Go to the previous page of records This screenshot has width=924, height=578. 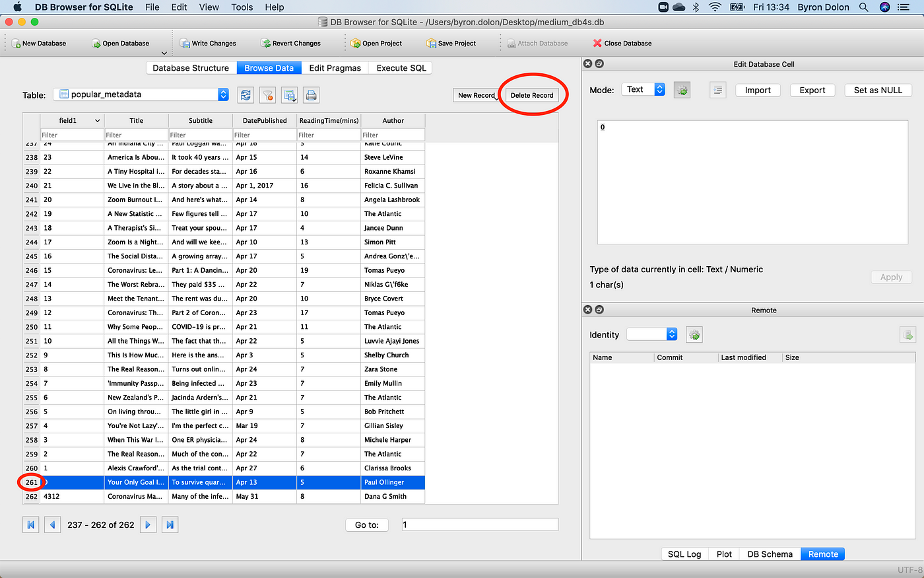click(52, 524)
